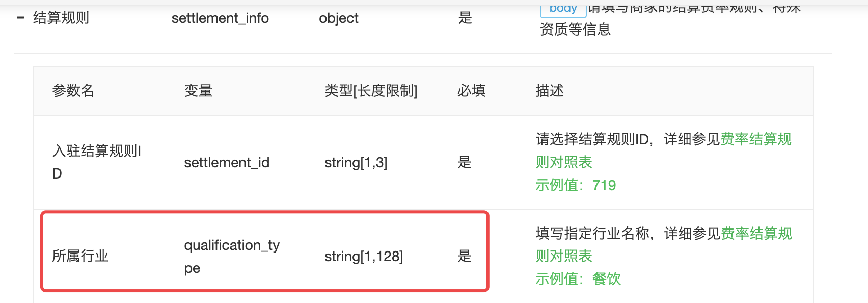Click the 类型[长度限制] column header
The image size is (868, 303).
point(371,91)
